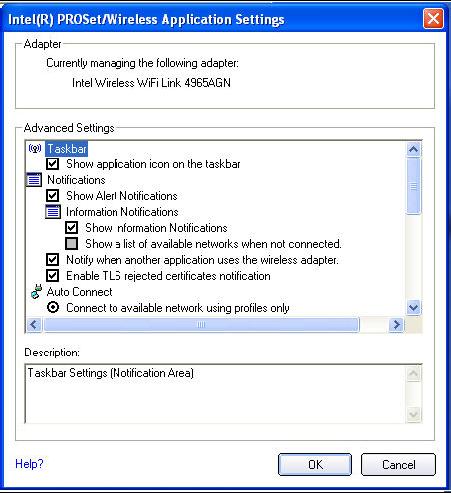
Task: Click the Taskbar wireless antenna icon
Action: tap(35, 148)
